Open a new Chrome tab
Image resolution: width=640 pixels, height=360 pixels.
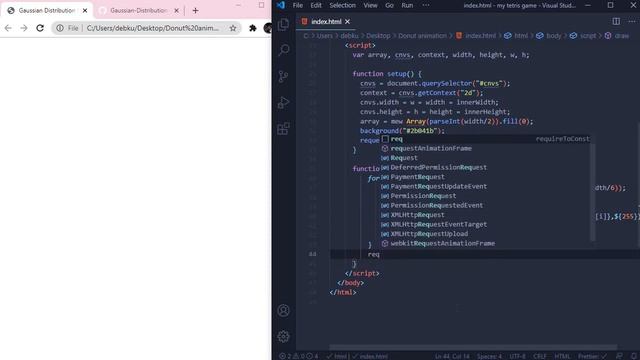pos(195,11)
